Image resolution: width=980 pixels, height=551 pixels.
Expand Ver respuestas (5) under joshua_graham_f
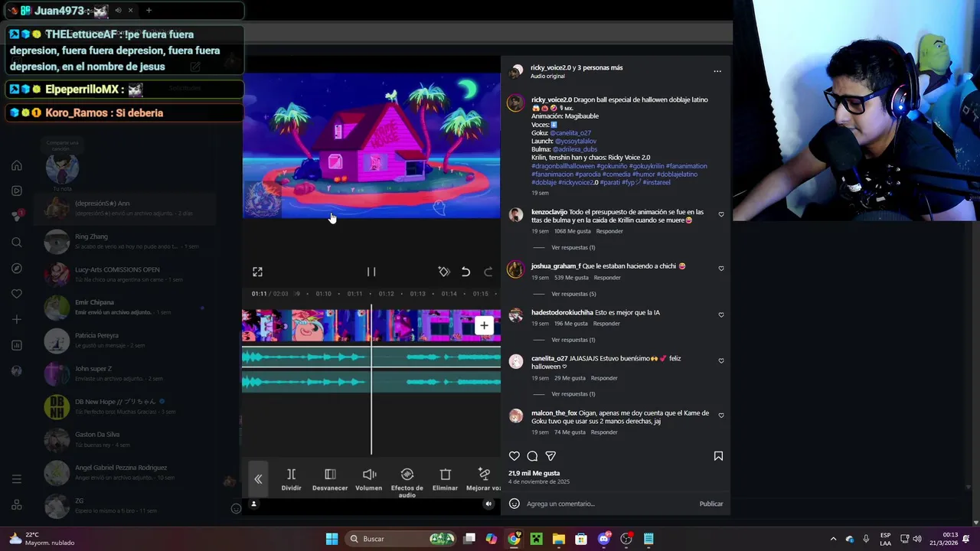pos(573,294)
